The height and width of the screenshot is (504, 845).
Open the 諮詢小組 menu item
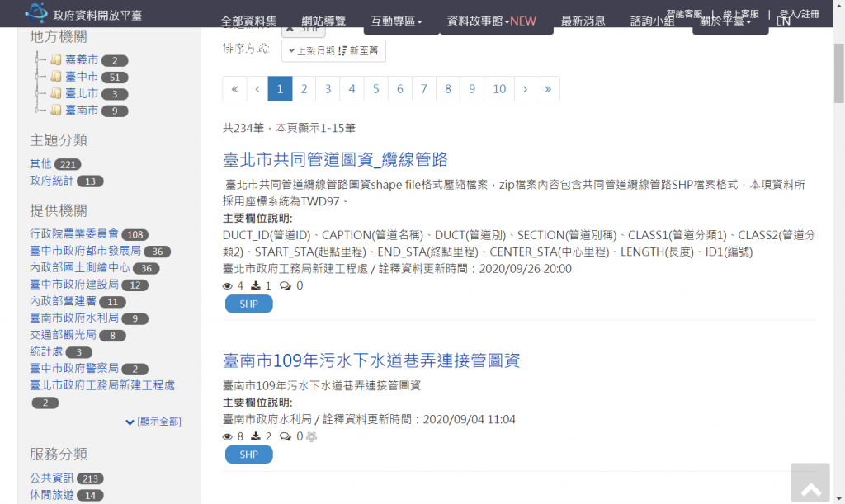[653, 21]
